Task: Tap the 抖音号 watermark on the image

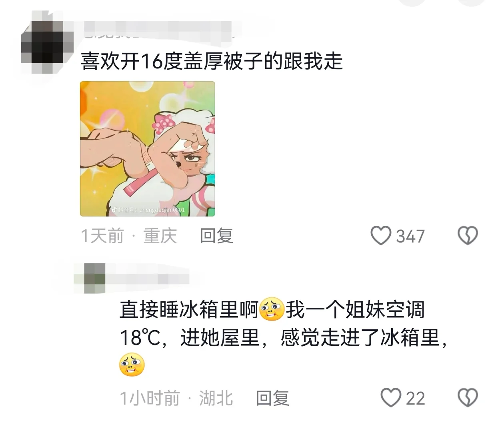Action: click(x=148, y=209)
